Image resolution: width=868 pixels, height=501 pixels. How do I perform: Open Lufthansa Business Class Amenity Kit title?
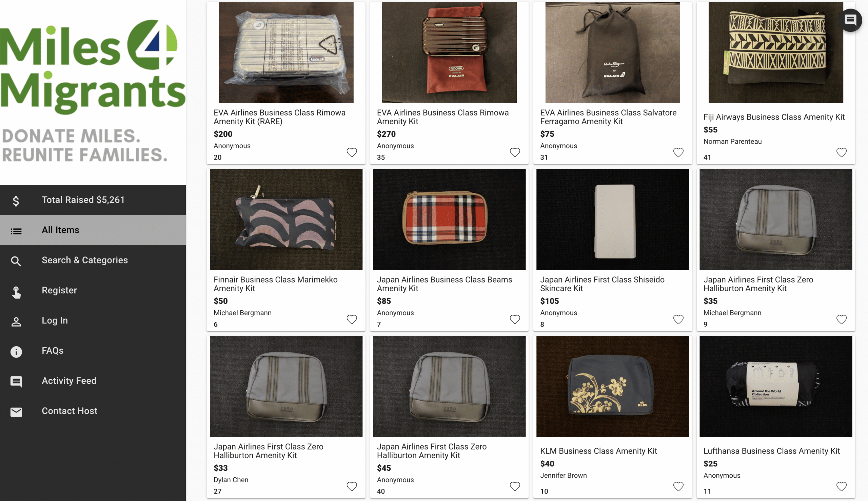[x=771, y=451]
